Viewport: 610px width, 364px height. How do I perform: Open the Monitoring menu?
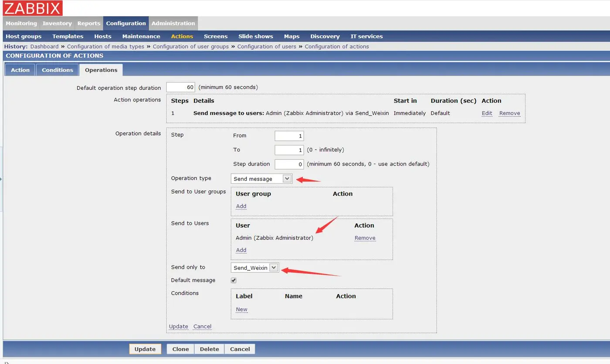21,24
